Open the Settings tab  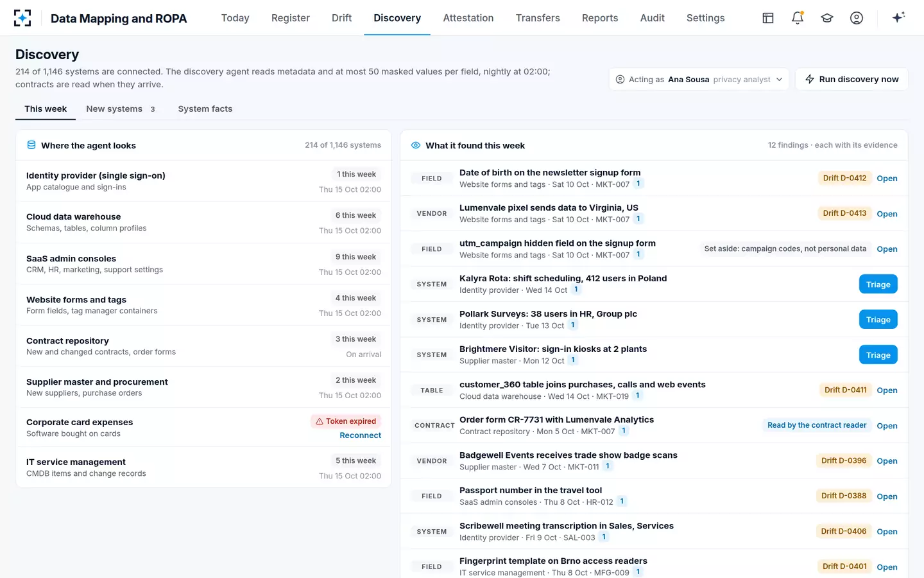coord(706,18)
